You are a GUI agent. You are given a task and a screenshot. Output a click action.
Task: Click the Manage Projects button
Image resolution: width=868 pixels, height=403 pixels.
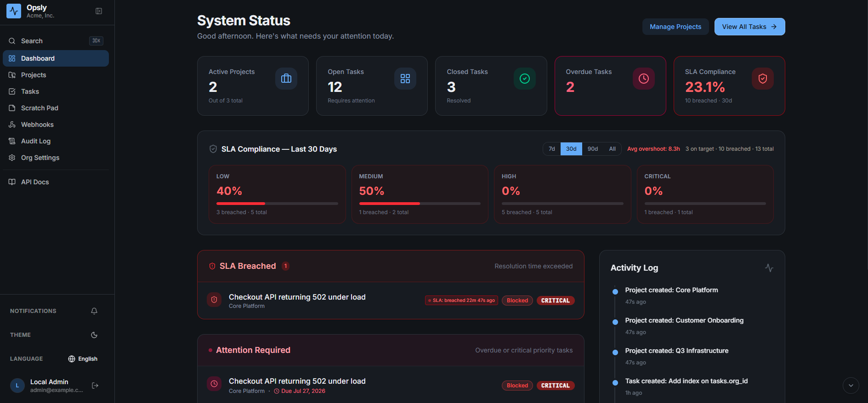(x=675, y=27)
